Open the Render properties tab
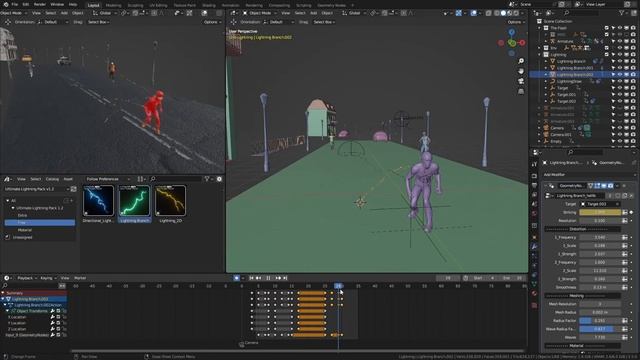The height and width of the screenshot is (360, 640). [534, 176]
